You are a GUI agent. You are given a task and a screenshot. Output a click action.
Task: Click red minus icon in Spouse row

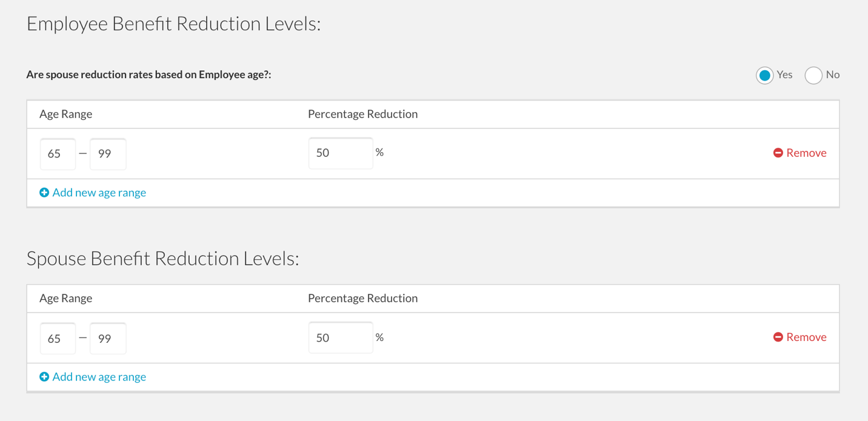778,337
